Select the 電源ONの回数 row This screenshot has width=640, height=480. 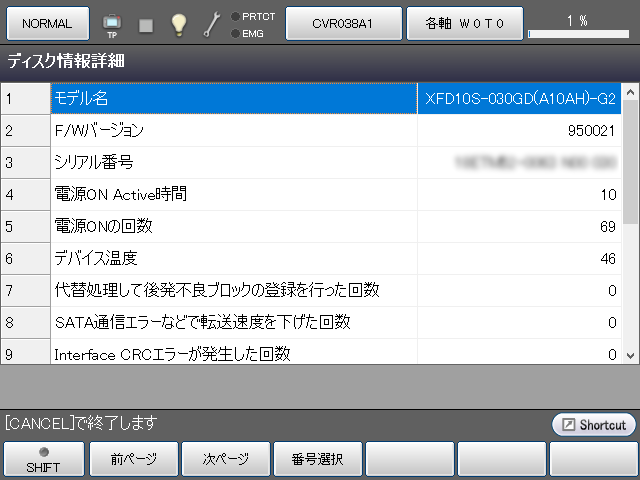click(233, 227)
